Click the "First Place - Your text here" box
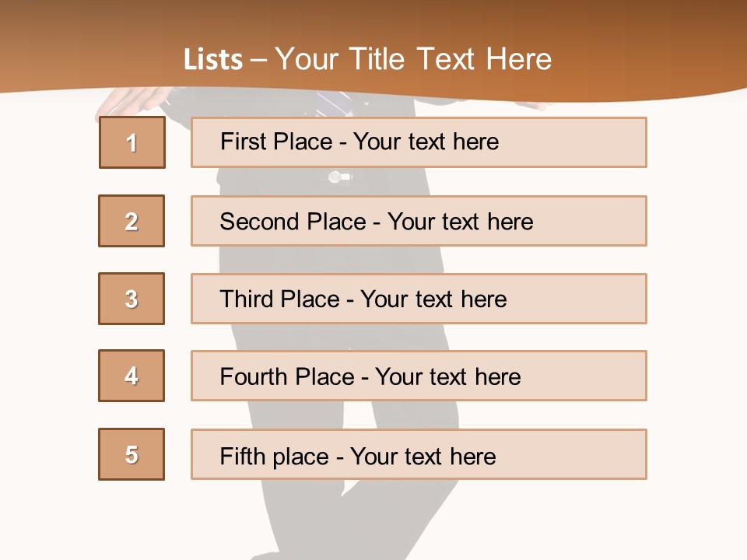The width and height of the screenshot is (747, 560). [419, 142]
